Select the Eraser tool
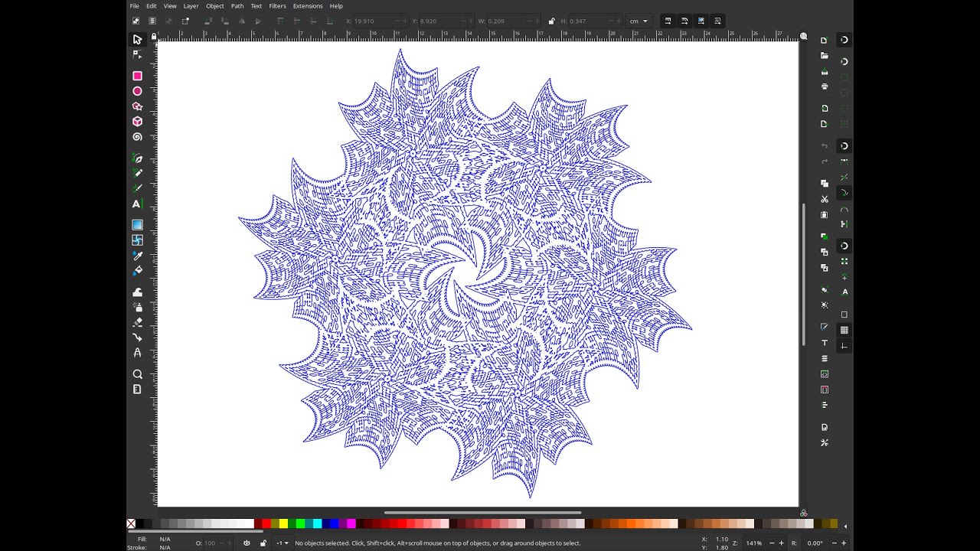The width and height of the screenshot is (980, 551). coord(137,322)
